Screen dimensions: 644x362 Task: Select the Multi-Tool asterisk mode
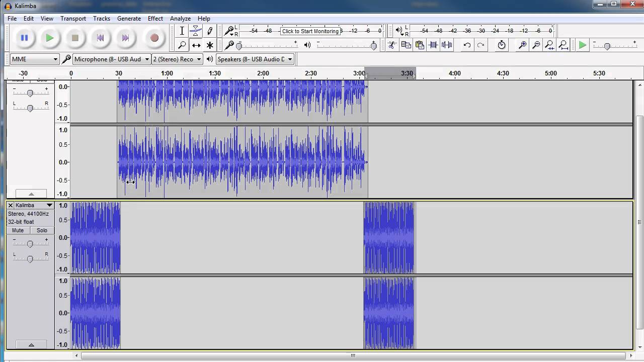[x=210, y=45]
